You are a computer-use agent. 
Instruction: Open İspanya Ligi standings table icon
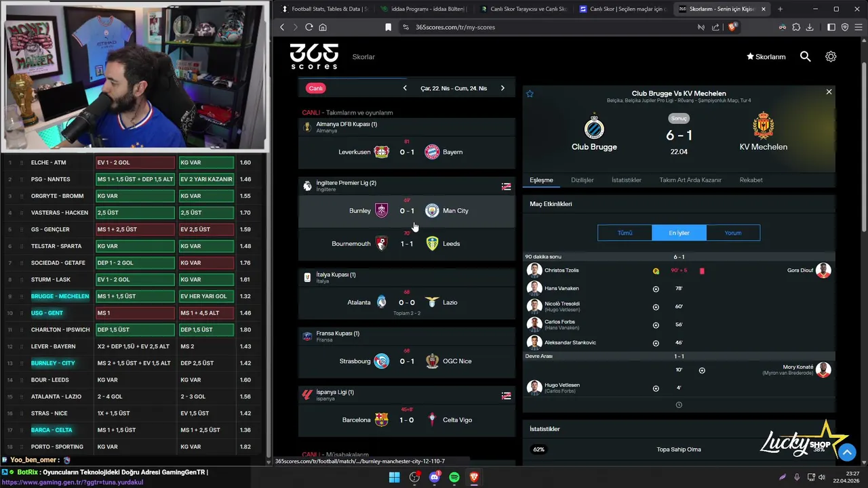pyautogui.click(x=506, y=396)
